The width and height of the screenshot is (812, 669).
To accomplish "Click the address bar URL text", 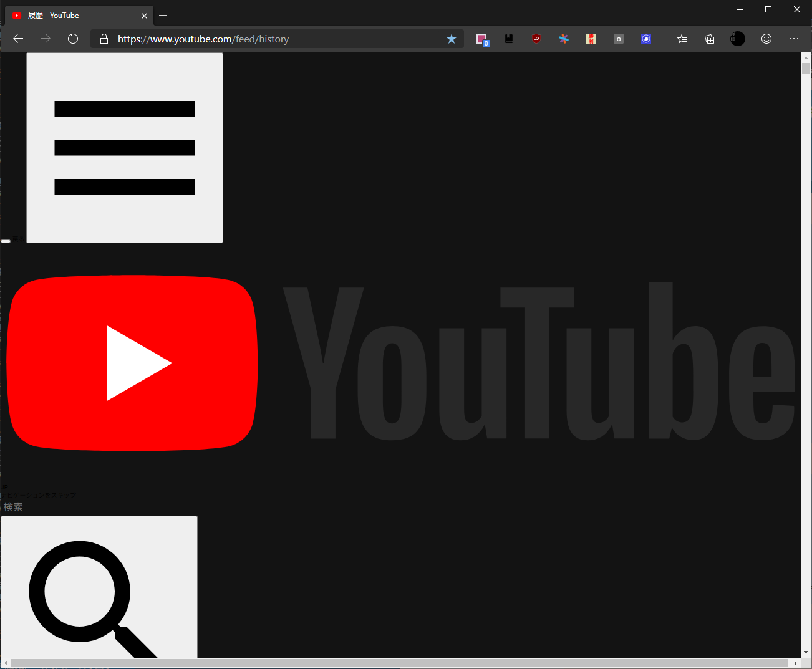I will click(203, 39).
